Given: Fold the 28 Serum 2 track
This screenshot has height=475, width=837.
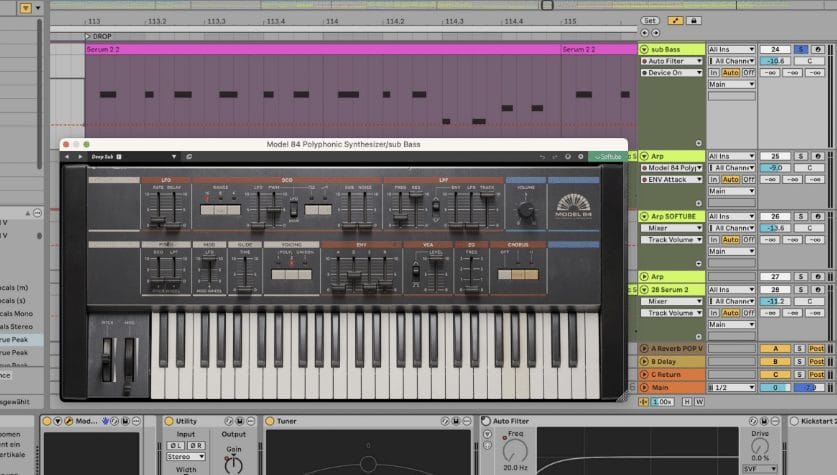Looking at the screenshot, I should (x=644, y=289).
